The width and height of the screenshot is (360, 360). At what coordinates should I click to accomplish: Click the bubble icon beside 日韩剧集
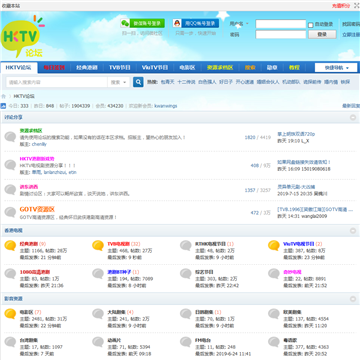(186, 314)
